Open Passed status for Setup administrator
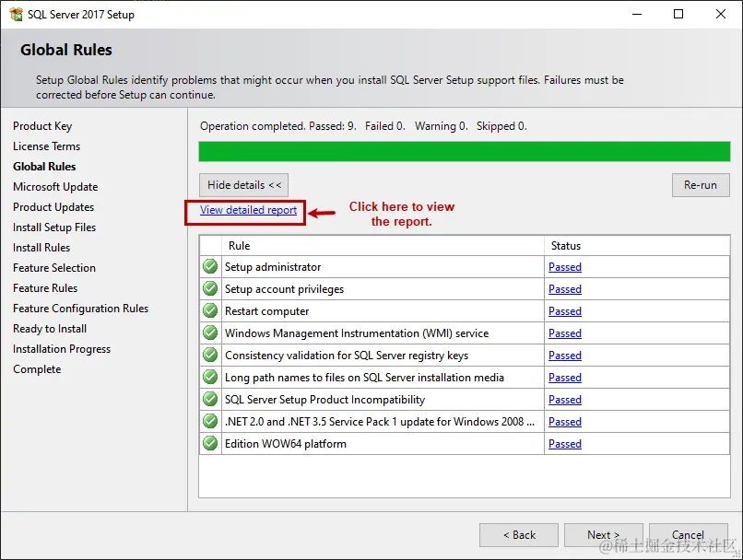The height and width of the screenshot is (560, 743). click(565, 267)
